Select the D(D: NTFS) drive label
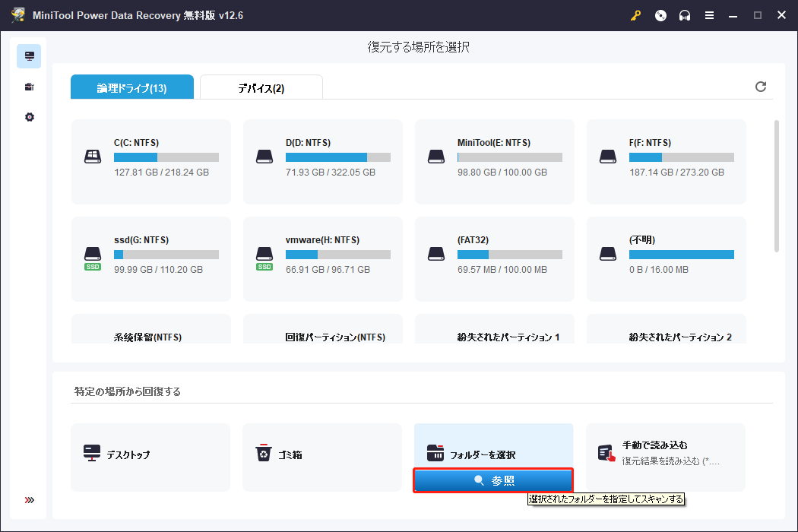 [x=308, y=143]
